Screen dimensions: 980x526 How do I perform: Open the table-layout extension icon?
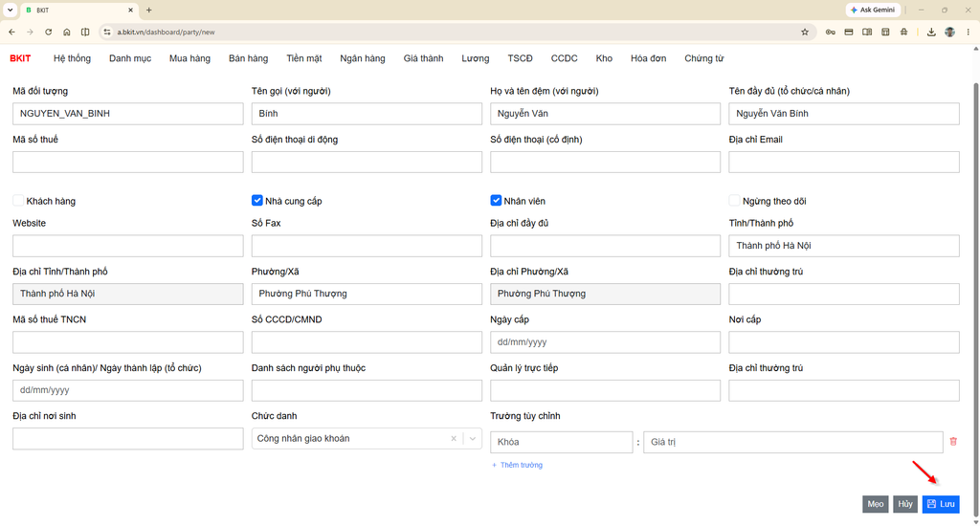point(885,32)
